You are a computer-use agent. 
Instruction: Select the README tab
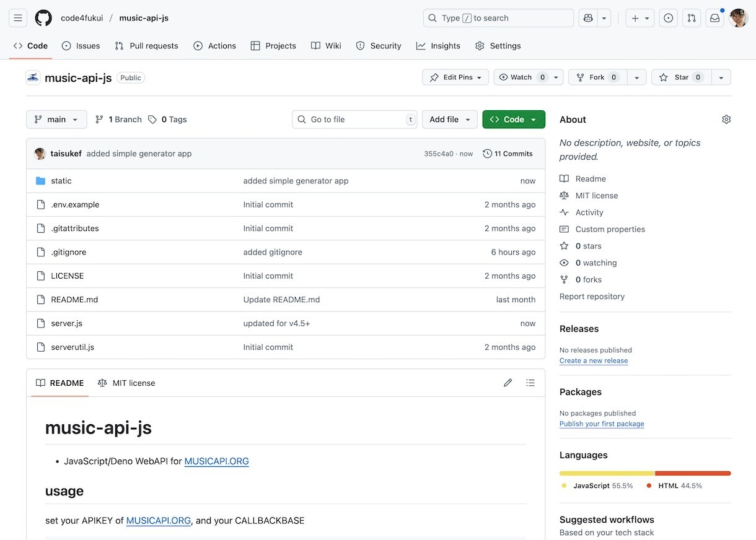coord(60,383)
